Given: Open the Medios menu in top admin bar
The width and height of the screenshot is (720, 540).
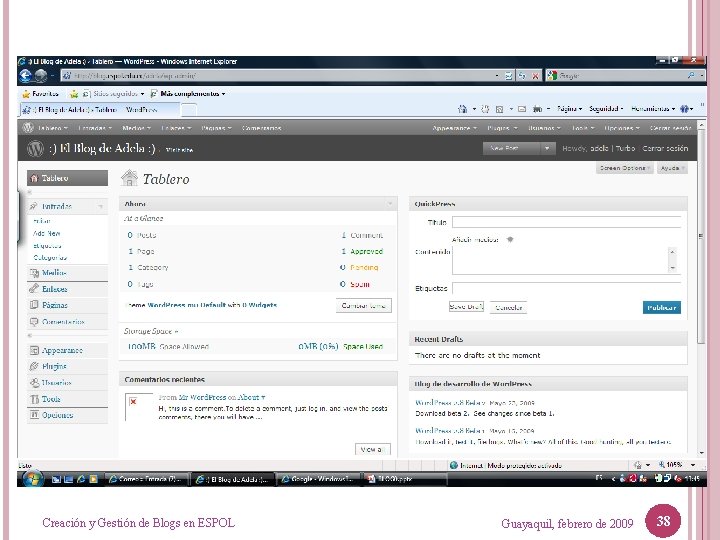Looking at the screenshot, I should click(136, 128).
